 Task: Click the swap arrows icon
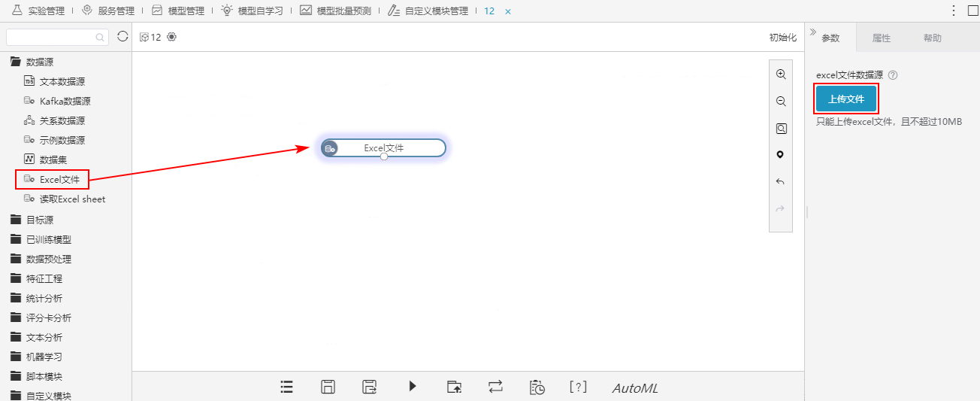pyautogui.click(x=495, y=387)
